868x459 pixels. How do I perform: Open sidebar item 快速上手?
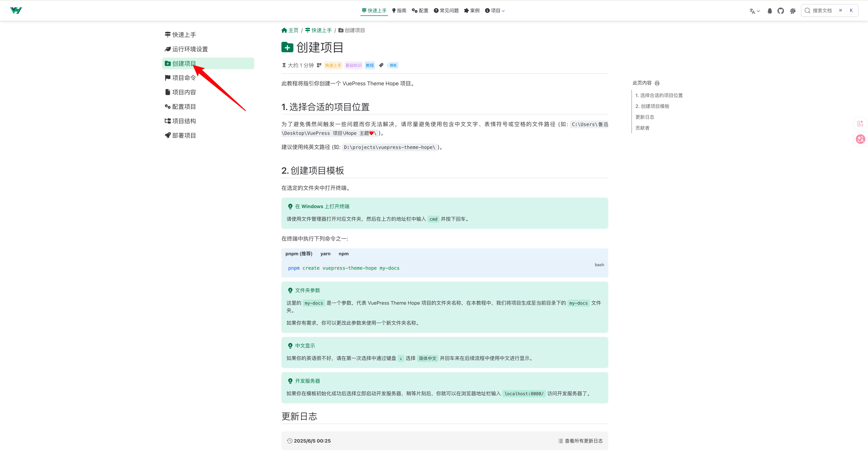[x=208, y=35]
